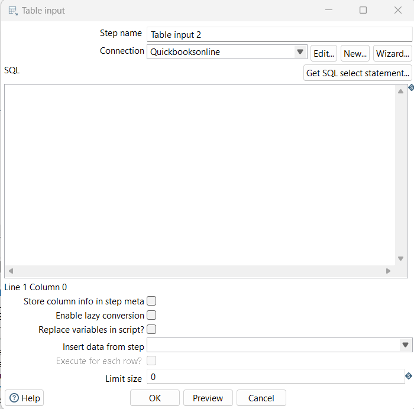Click the Help question mark button
415x410 pixels.
(24, 398)
